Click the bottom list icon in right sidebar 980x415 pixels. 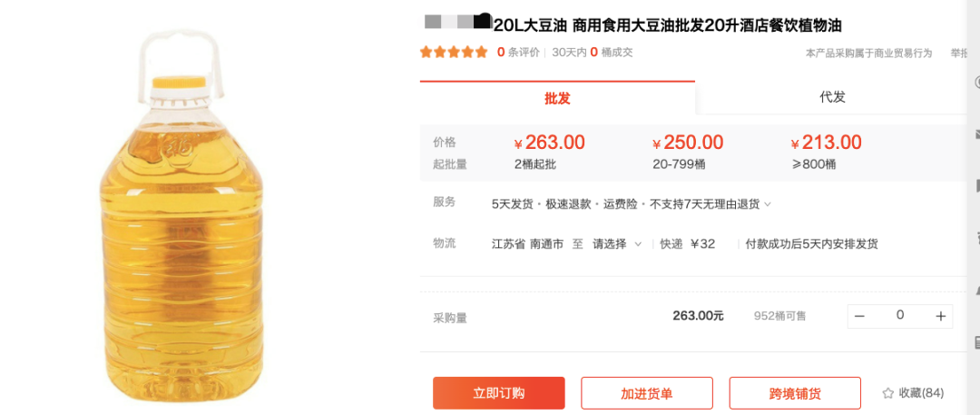[977, 341]
